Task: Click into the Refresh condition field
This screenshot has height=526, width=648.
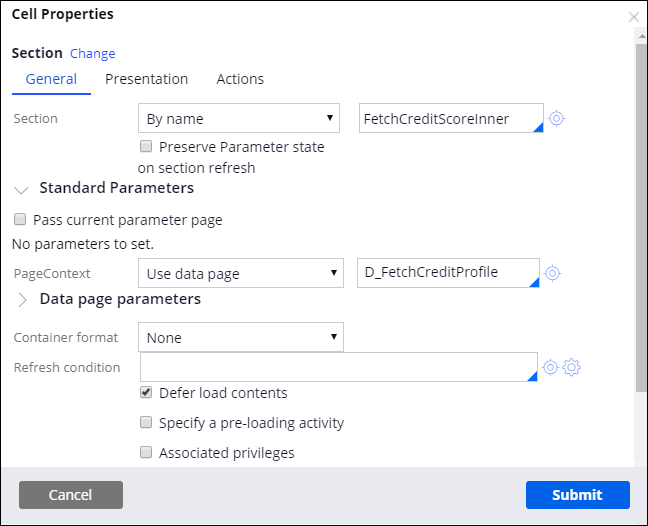Action: (x=338, y=367)
